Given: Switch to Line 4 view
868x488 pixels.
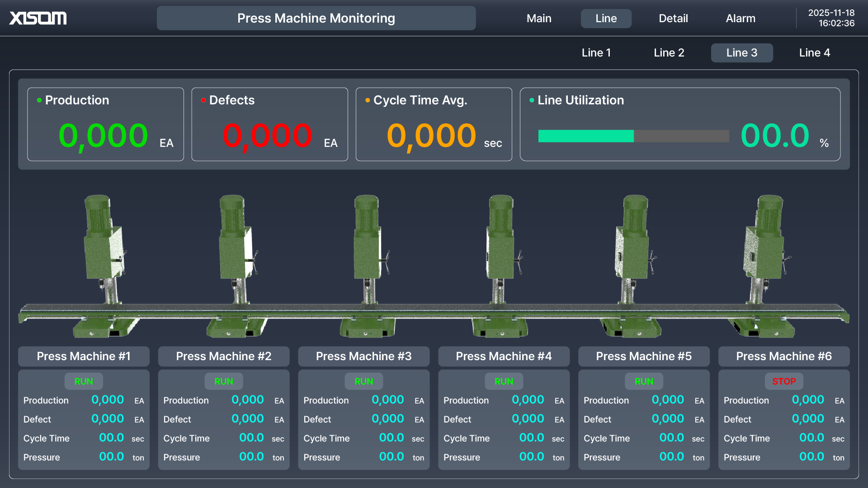Looking at the screenshot, I should (814, 53).
